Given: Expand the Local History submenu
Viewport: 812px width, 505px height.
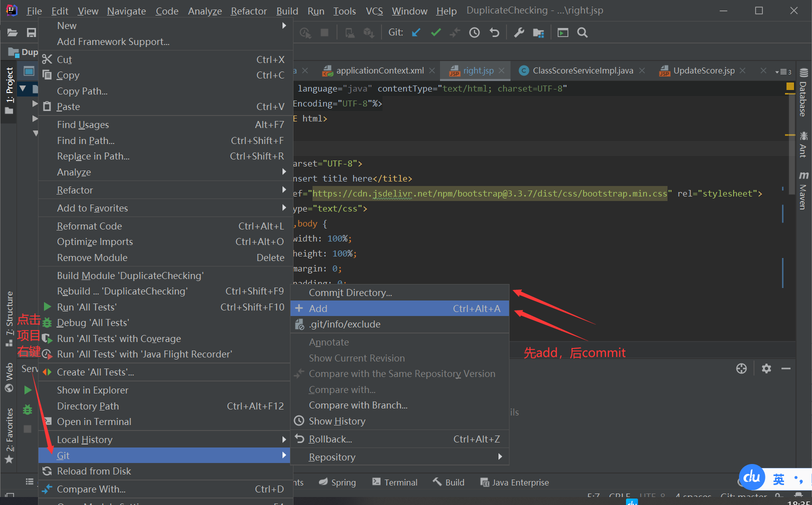Looking at the screenshot, I should click(164, 439).
